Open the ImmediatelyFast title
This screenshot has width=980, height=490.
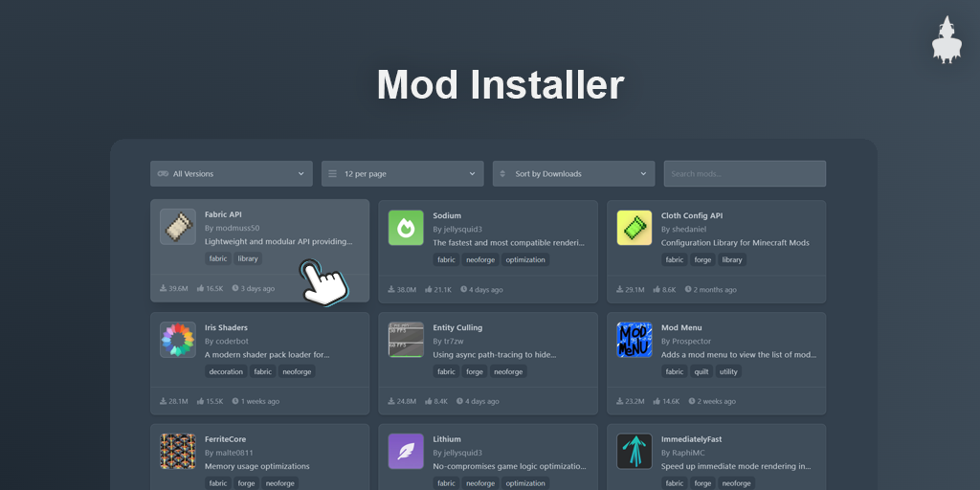click(693, 439)
